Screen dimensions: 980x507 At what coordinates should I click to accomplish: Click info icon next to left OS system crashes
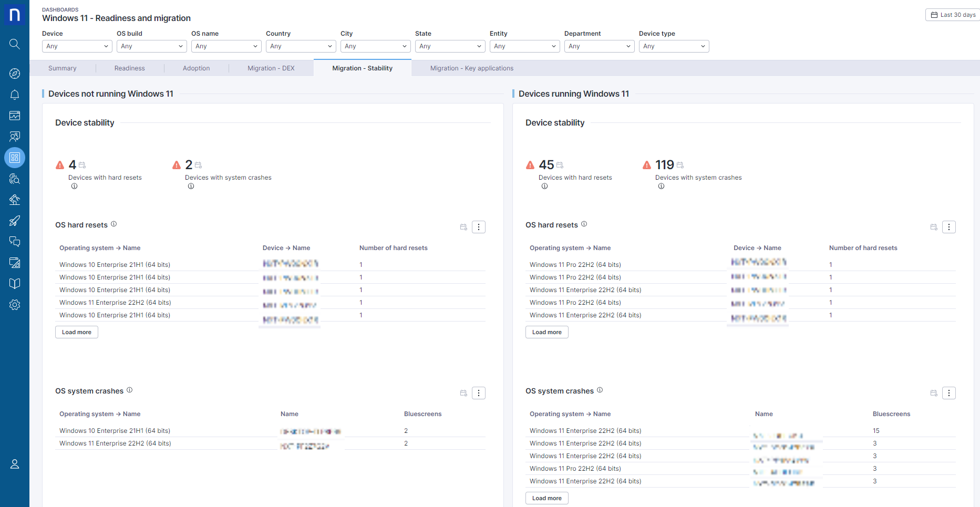pyautogui.click(x=129, y=390)
